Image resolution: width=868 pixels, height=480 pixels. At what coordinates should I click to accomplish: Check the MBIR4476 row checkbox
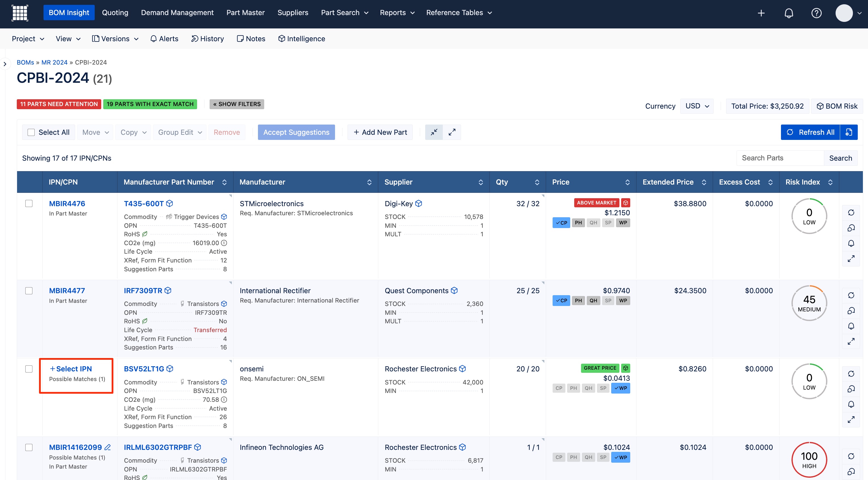29,203
